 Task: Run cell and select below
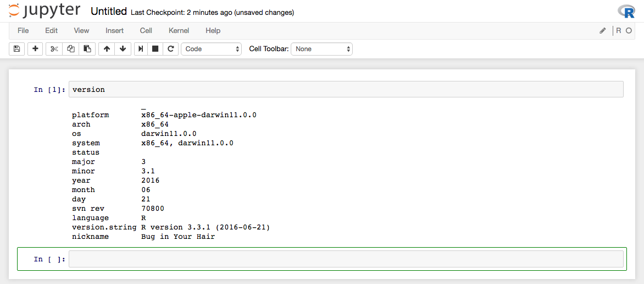click(141, 49)
